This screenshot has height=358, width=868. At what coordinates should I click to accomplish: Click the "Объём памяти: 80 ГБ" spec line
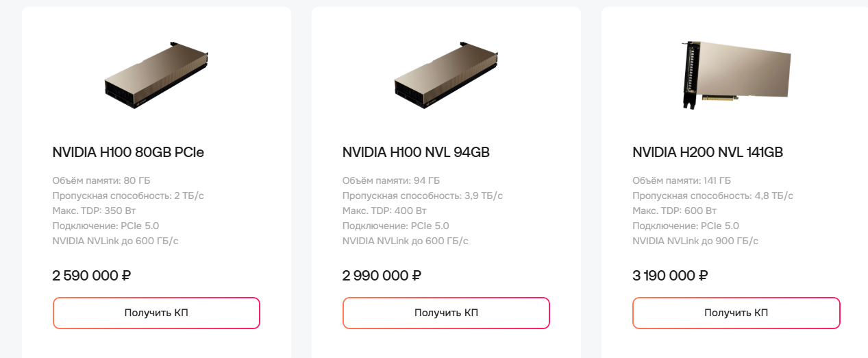101,181
